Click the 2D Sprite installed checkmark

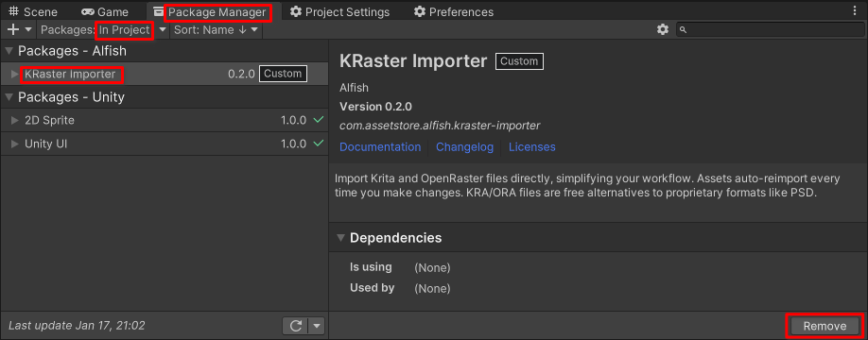pyautogui.click(x=319, y=119)
